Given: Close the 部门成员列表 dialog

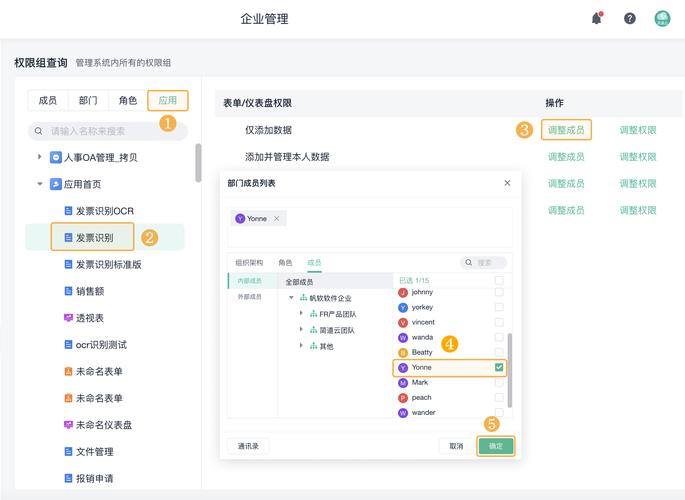Looking at the screenshot, I should 507,183.
